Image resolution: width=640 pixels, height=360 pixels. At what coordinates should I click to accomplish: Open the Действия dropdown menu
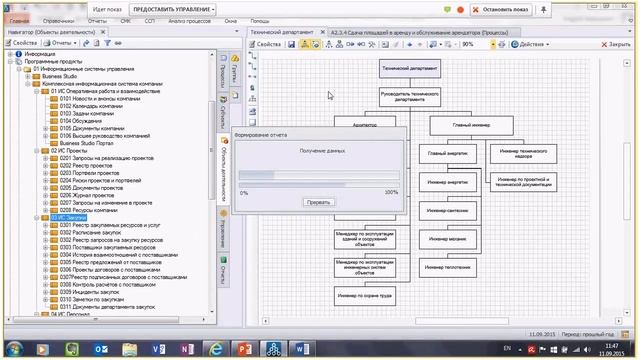530,44
